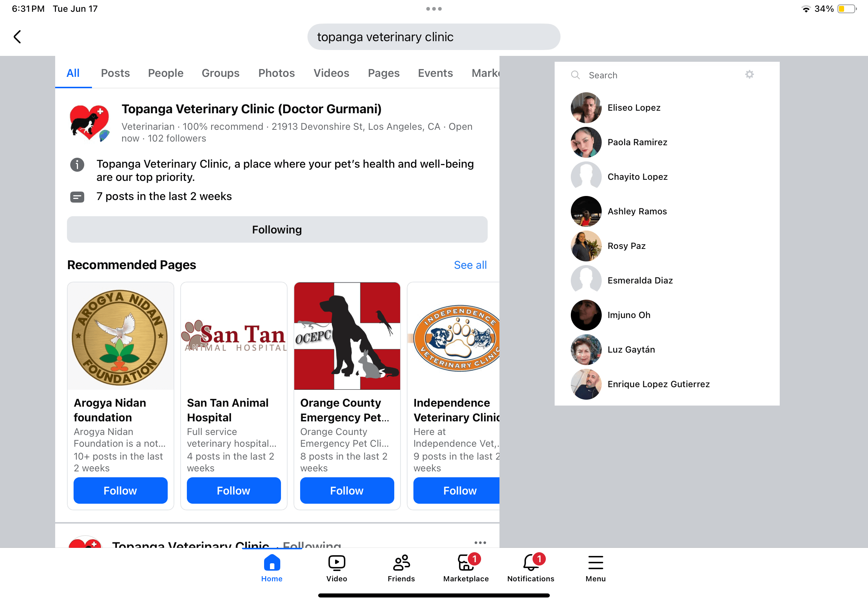868x603 pixels.
Task: Open Paola Ramirez profile picture
Action: tap(586, 142)
